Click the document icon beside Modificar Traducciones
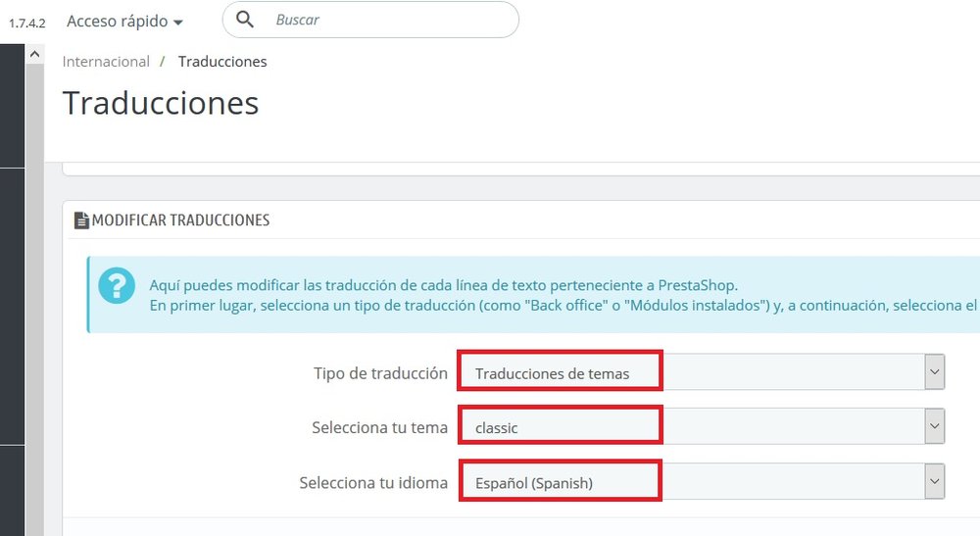980x536 pixels. coord(81,220)
